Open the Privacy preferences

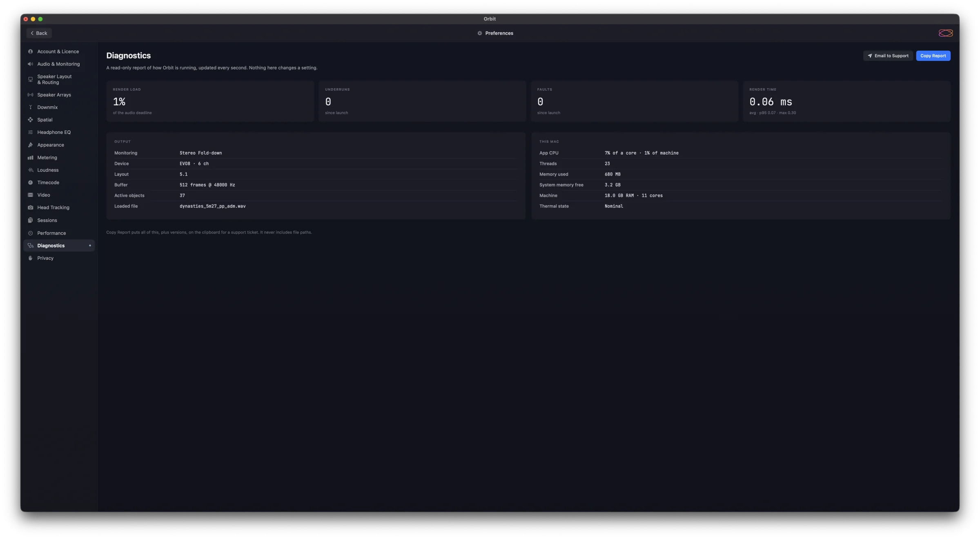[x=59, y=258]
